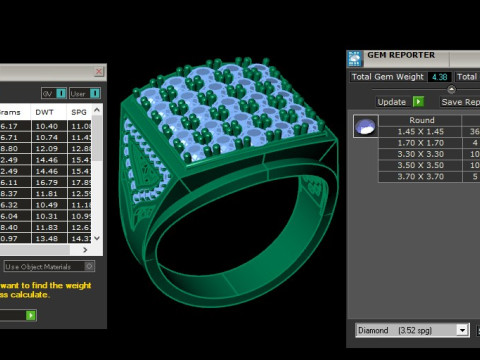Click the DWT cell 11.83
Image resolution: width=480 pixels, height=360 pixels.
click(x=49, y=227)
